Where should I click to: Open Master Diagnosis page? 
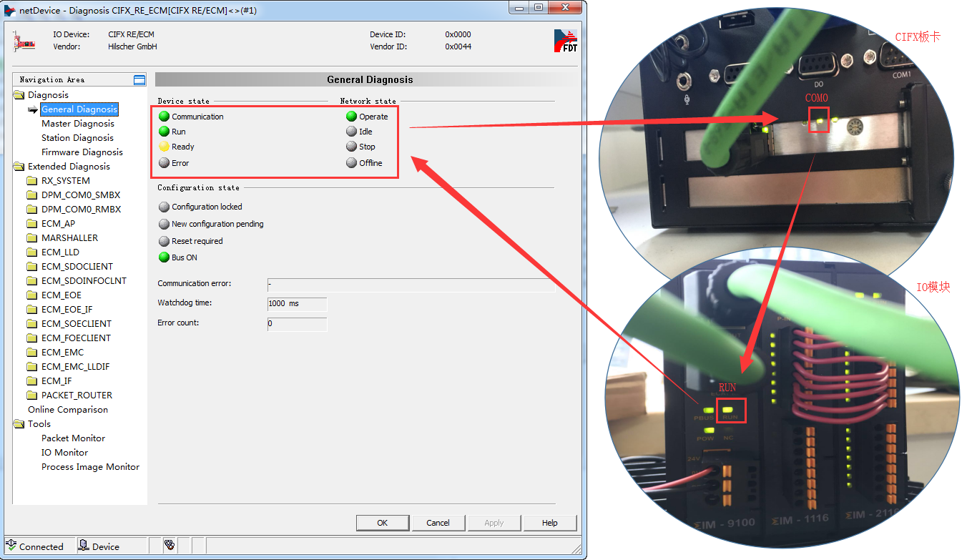(x=78, y=124)
